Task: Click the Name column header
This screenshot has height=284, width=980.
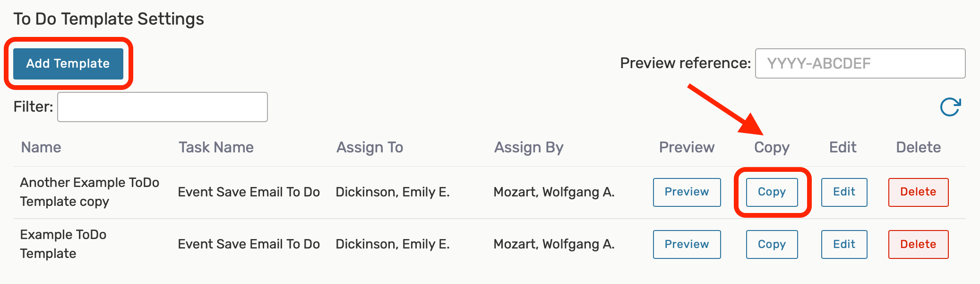Action: click(41, 147)
